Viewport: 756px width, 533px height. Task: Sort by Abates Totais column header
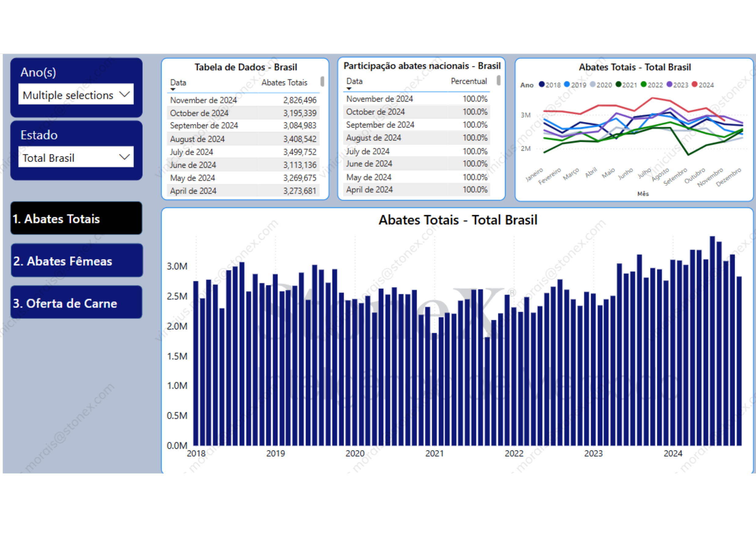pyautogui.click(x=284, y=83)
